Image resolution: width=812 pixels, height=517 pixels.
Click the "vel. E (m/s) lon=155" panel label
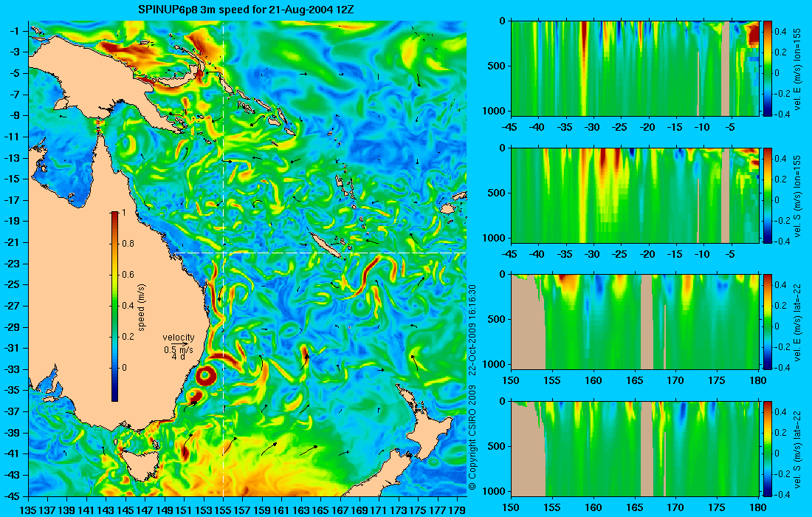point(797,69)
